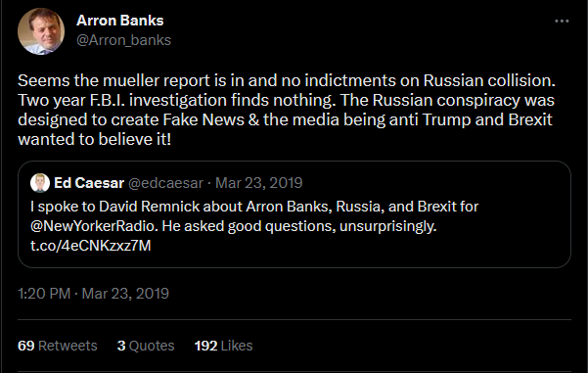Image resolution: width=588 pixels, height=373 pixels.
Task: Follow the t.co/4eCNKzxz7M link
Action: click(x=91, y=246)
